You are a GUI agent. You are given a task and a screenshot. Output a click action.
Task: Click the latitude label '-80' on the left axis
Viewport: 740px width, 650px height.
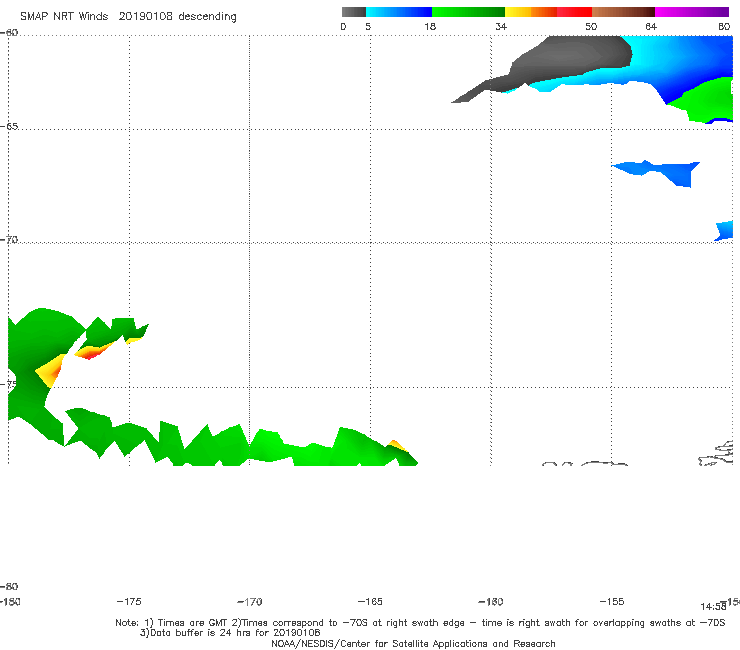coord(9,586)
